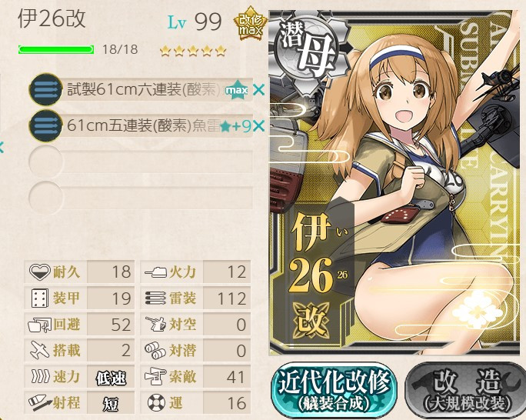This screenshot has width=526, height=420.
Task: Click the 耐久 heart icon
Action: point(40,272)
